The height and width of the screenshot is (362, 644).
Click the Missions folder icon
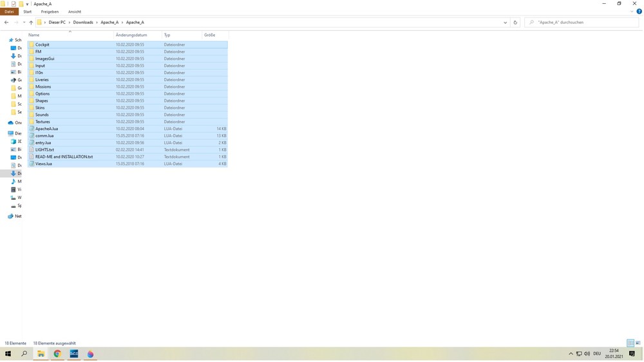tap(32, 86)
